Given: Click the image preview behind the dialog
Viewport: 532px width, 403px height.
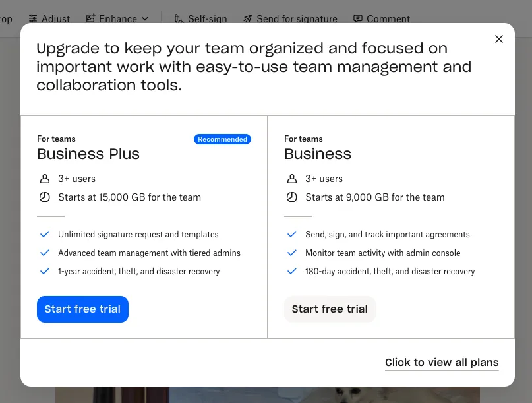Looking at the screenshot, I should click(x=264, y=394).
